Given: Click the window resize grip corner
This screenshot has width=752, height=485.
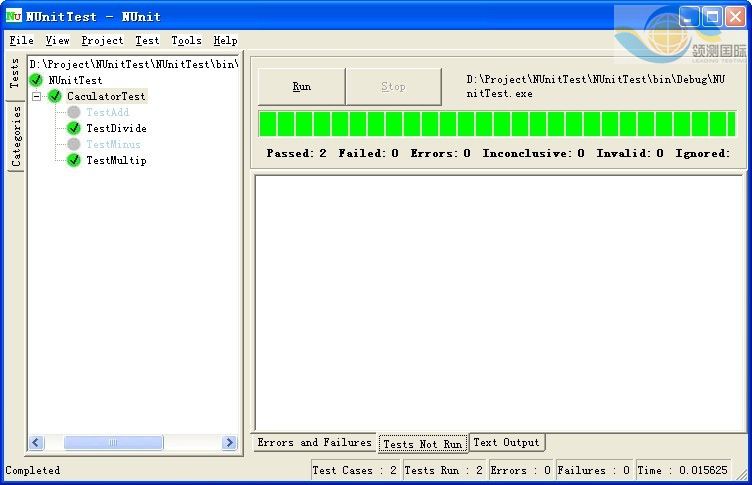Looking at the screenshot, I should (x=742, y=474).
